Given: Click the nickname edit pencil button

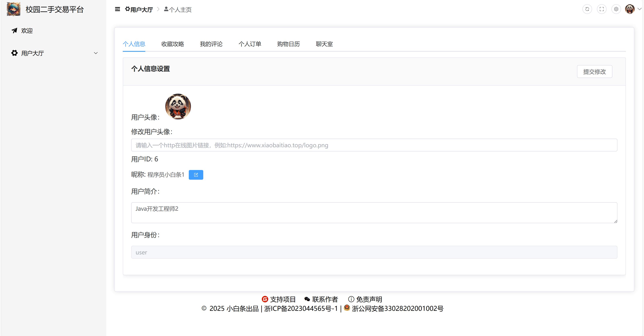Looking at the screenshot, I should (x=196, y=175).
